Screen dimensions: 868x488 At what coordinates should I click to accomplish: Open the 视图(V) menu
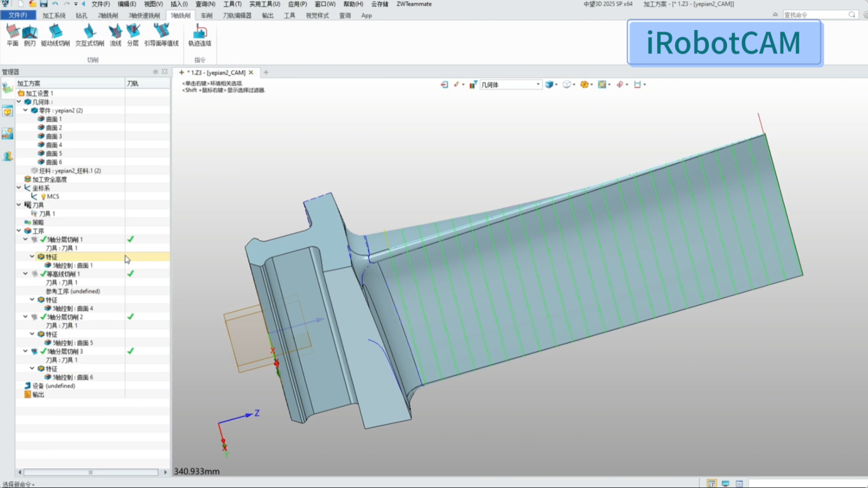pos(153,4)
